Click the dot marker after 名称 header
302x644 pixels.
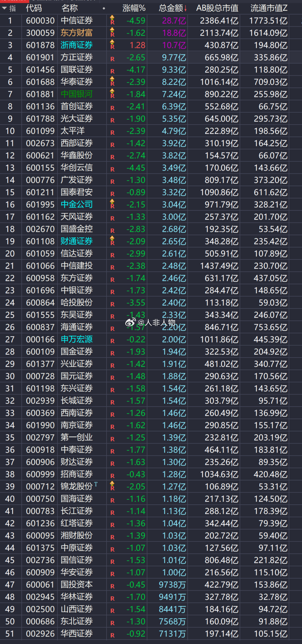104,8
